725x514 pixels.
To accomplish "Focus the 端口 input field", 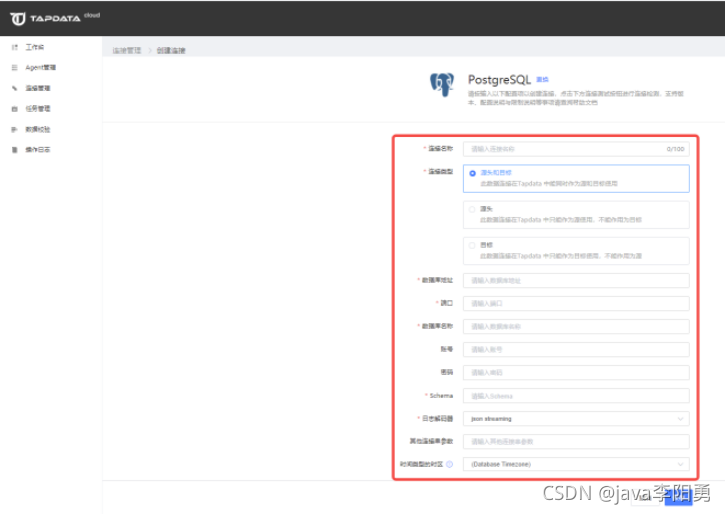I will tap(576, 304).
